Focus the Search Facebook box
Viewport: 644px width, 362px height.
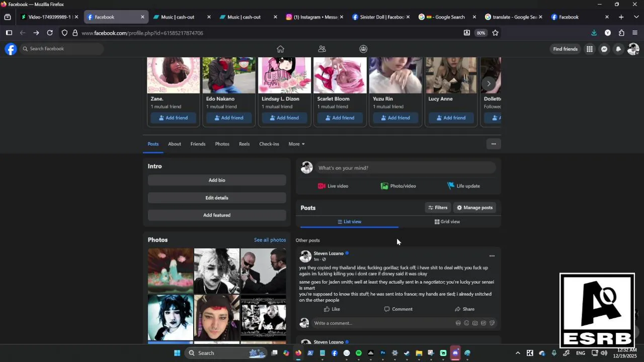[x=61, y=49]
